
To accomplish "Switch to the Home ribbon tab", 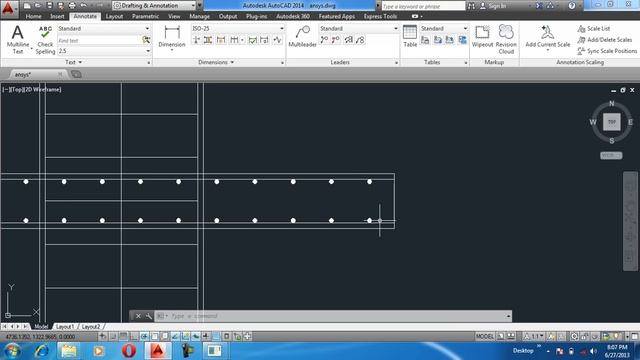I will click(33, 16).
